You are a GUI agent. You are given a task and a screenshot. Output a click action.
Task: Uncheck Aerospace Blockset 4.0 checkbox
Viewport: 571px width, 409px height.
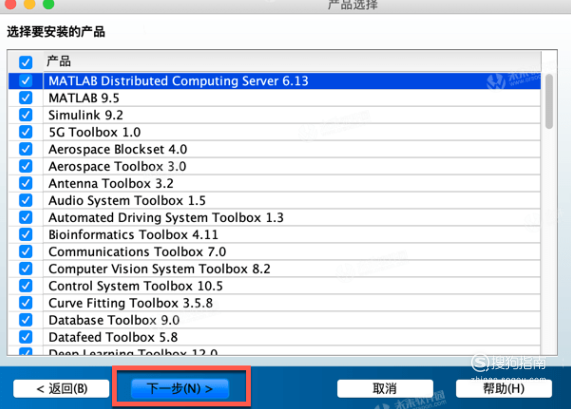pyautogui.click(x=25, y=149)
